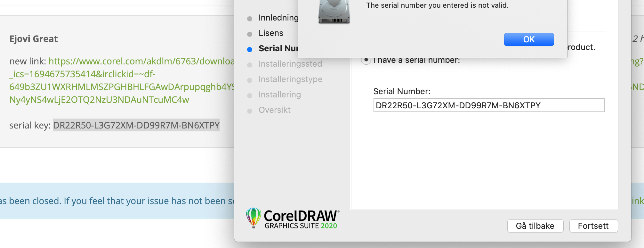Select the Installeringstype step label
The image size is (644, 248).
(290, 79)
